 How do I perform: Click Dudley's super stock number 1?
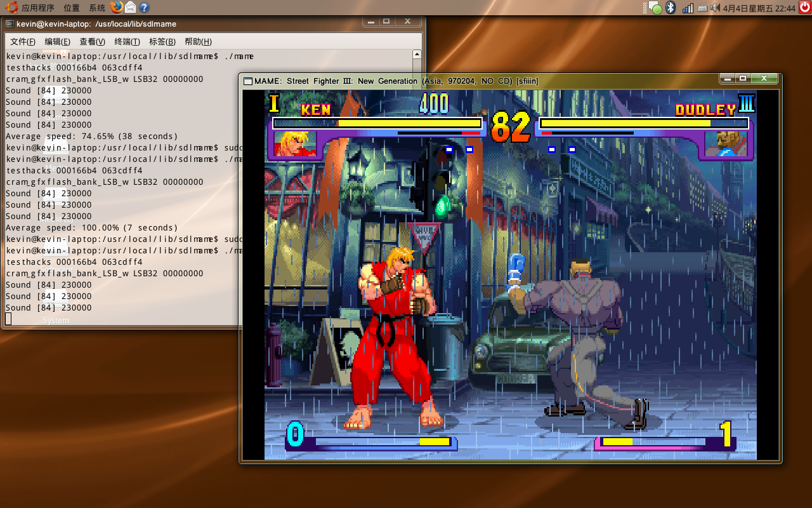pyautogui.click(x=726, y=435)
